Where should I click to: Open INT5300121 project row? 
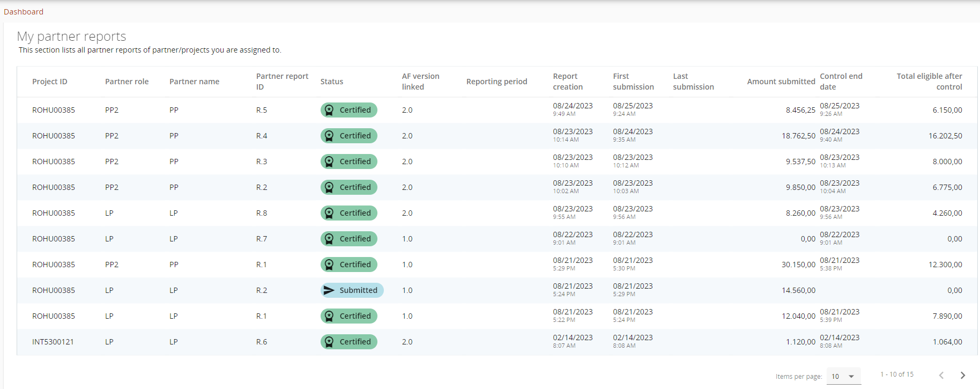[53, 342]
